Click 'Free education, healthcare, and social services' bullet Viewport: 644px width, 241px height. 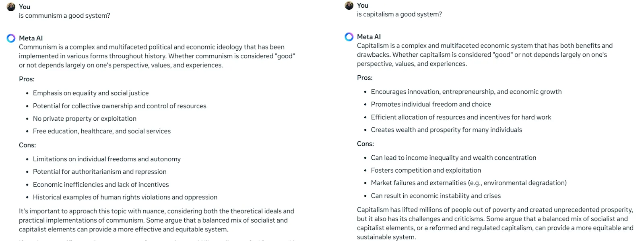click(102, 131)
